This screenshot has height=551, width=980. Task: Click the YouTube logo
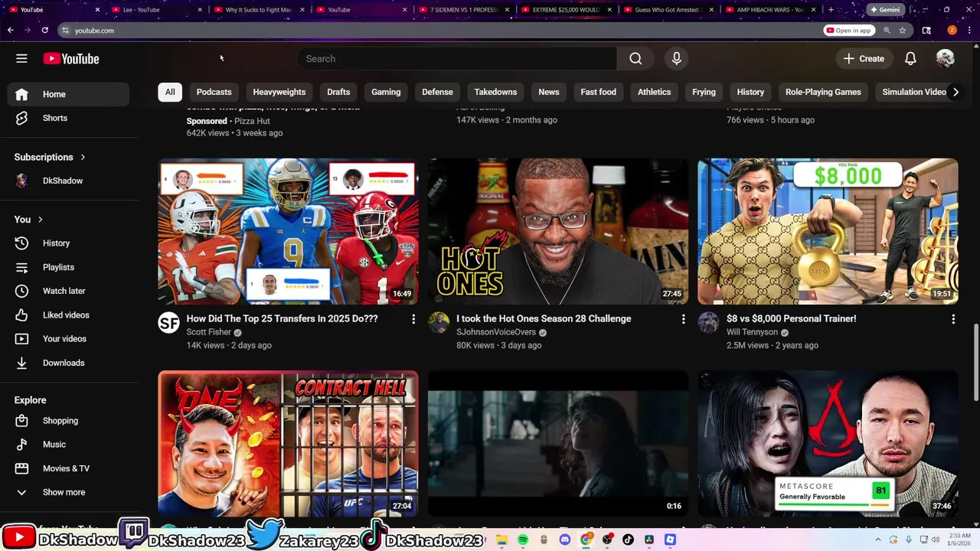(x=71, y=59)
